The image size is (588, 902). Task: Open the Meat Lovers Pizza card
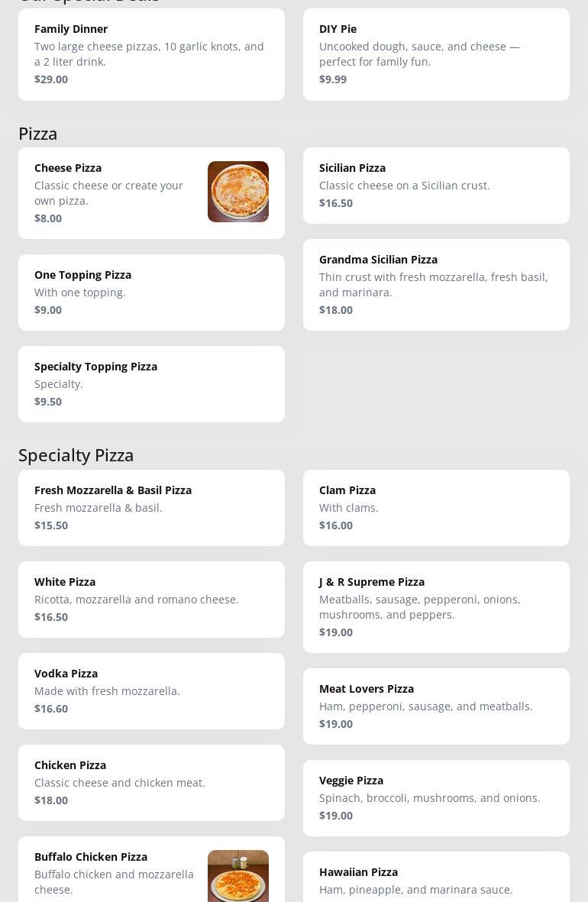pyautogui.click(x=436, y=706)
